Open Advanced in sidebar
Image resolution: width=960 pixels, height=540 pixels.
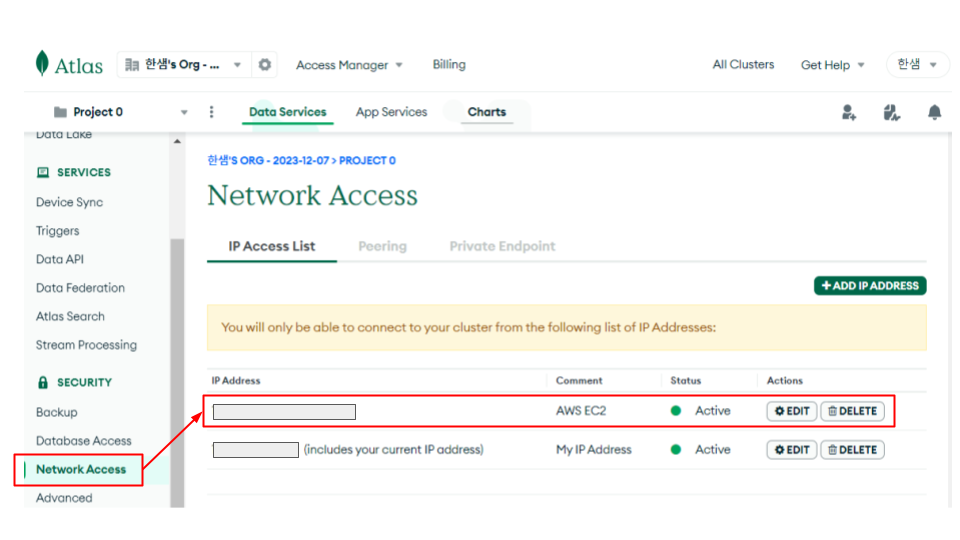[64, 498]
